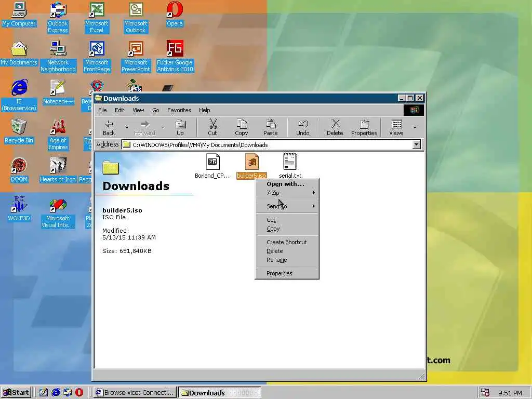Open Properties from the toolbar
Screen dimensions: 532x399
pos(364,128)
